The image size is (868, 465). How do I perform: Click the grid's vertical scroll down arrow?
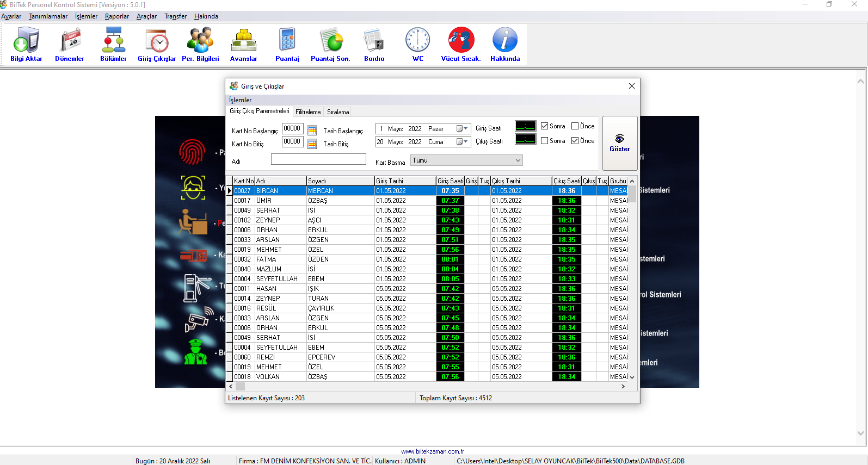point(632,377)
